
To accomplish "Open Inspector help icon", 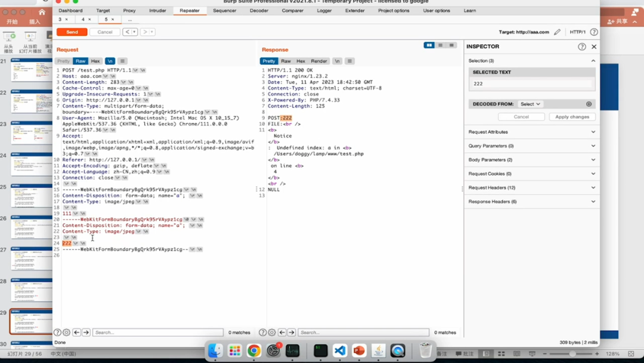I will pyautogui.click(x=581, y=47).
